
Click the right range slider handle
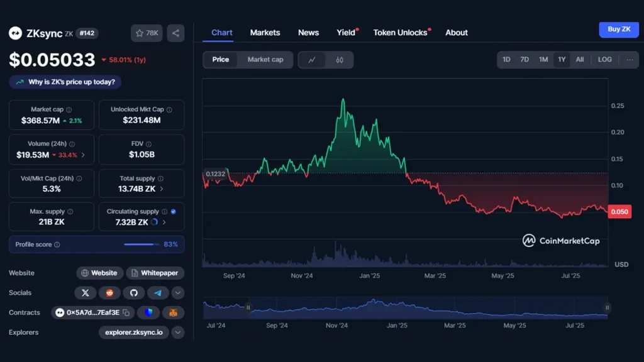click(607, 307)
